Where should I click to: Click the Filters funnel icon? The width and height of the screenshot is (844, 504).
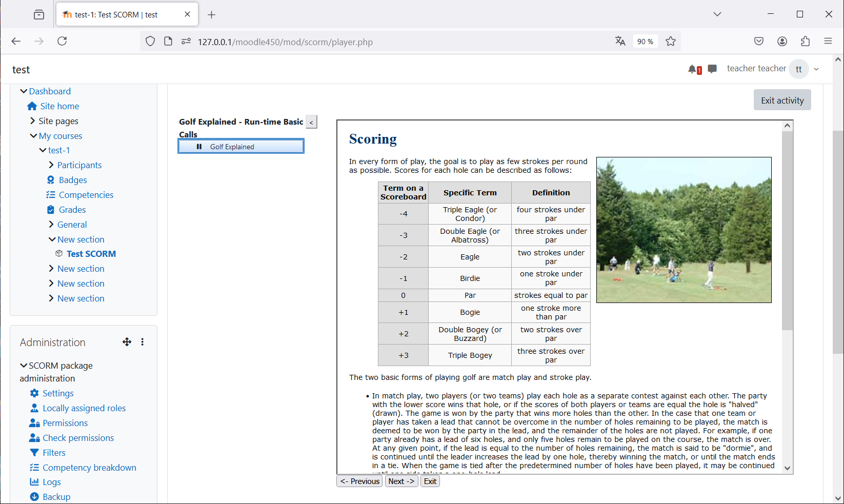tap(34, 453)
